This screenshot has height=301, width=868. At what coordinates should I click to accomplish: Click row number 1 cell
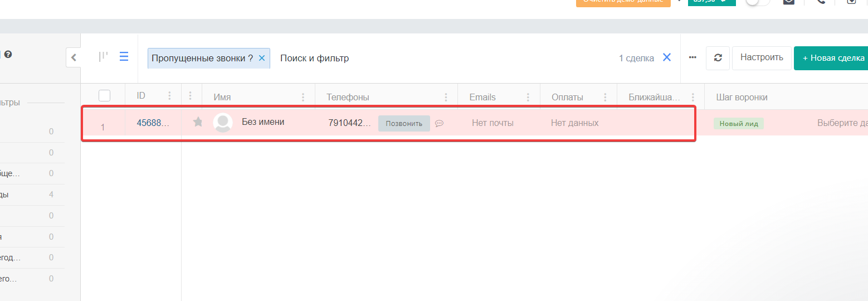point(103,127)
